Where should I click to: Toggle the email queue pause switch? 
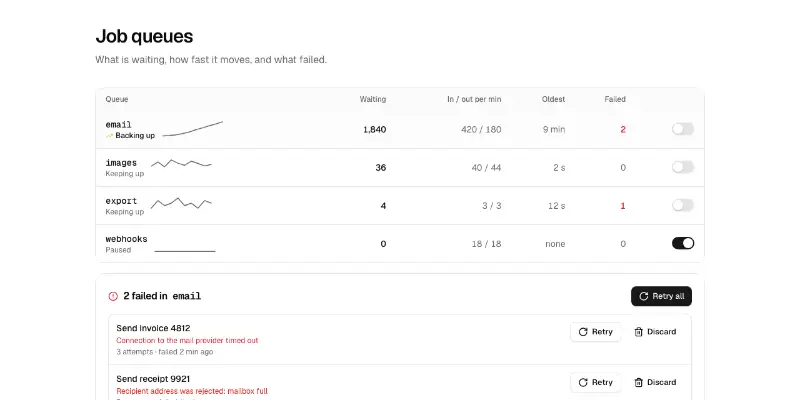click(683, 129)
